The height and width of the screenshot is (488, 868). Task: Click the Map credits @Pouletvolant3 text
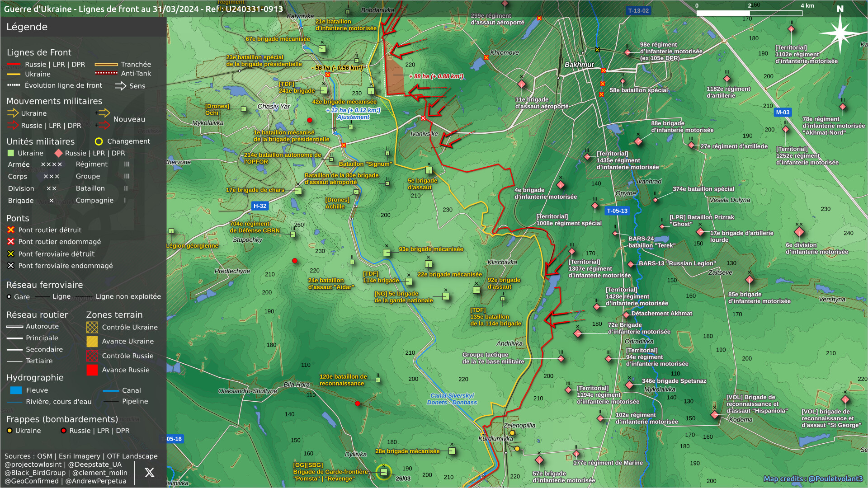[x=813, y=479]
